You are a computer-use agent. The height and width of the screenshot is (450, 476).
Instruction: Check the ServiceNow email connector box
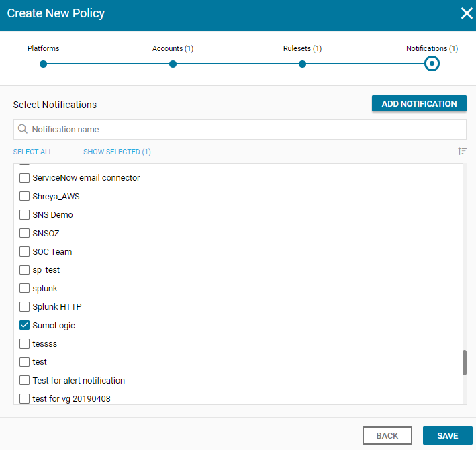coord(24,178)
